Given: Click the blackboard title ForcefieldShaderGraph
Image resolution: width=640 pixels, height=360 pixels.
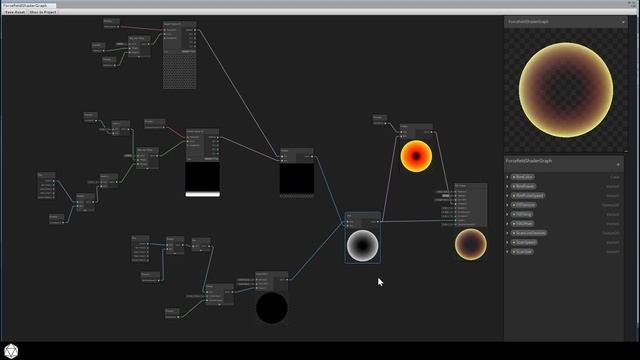Looking at the screenshot, I should (x=529, y=161).
